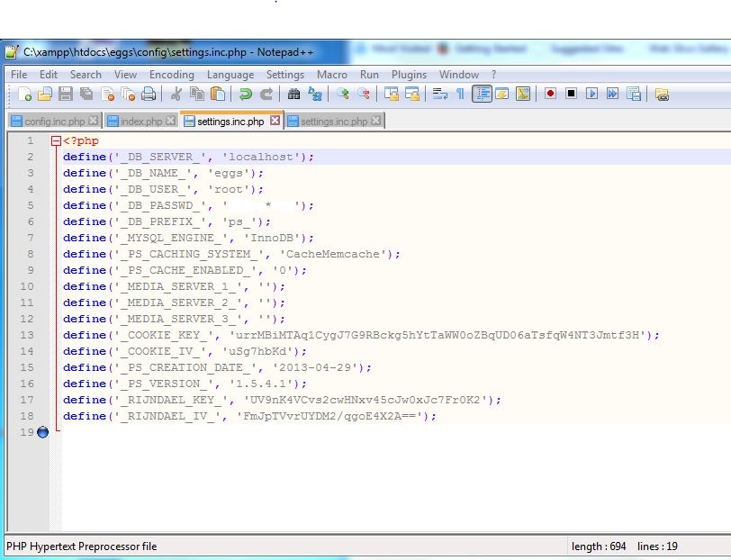The width and height of the screenshot is (731, 560).
Task: Toggle synchronized vertical scrolling icon
Action: [391, 95]
